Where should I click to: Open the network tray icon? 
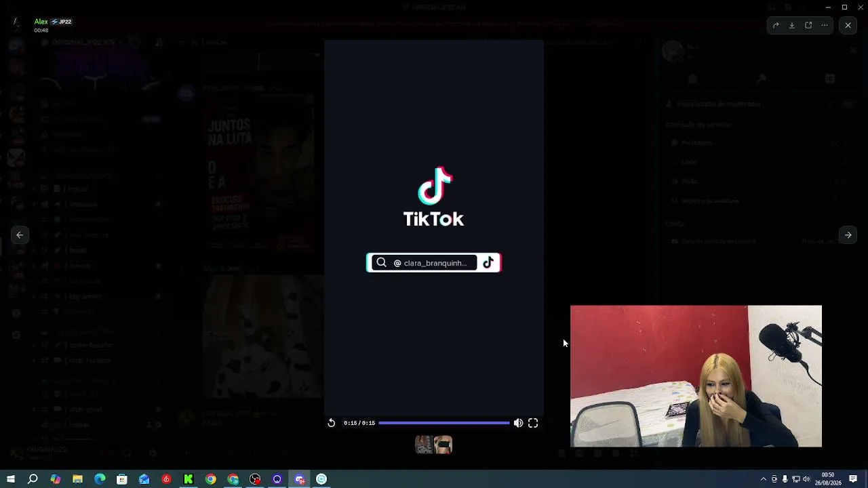tap(796, 479)
